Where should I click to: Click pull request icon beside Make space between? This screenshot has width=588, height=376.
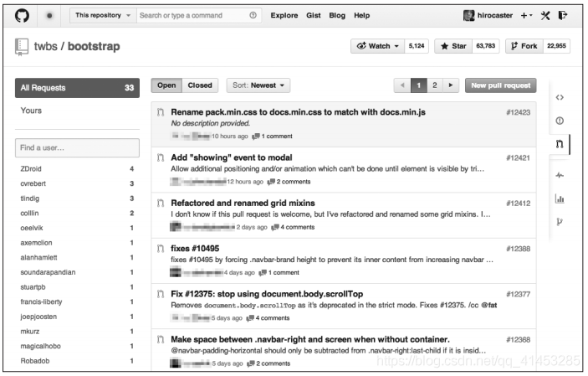click(x=161, y=339)
